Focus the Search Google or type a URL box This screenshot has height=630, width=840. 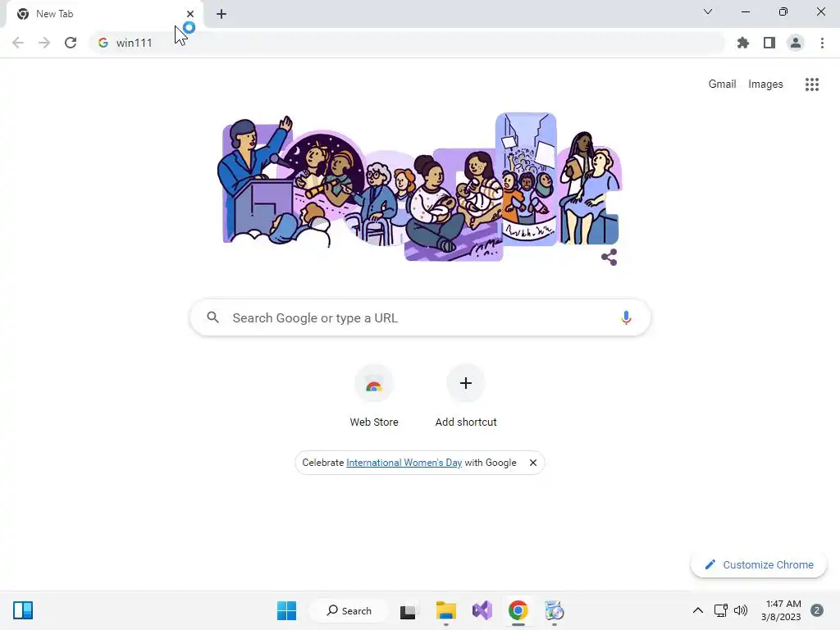pos(420,317)
